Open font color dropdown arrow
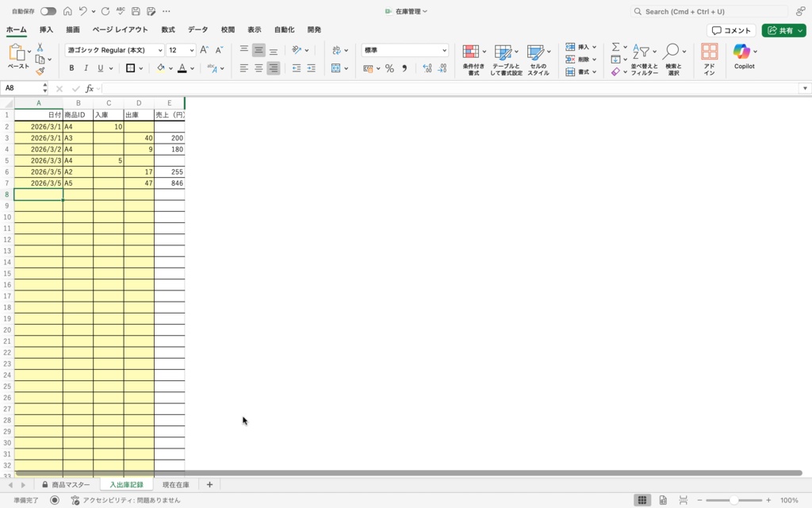This screenshot has height=508, width=812. click(192, 68)
